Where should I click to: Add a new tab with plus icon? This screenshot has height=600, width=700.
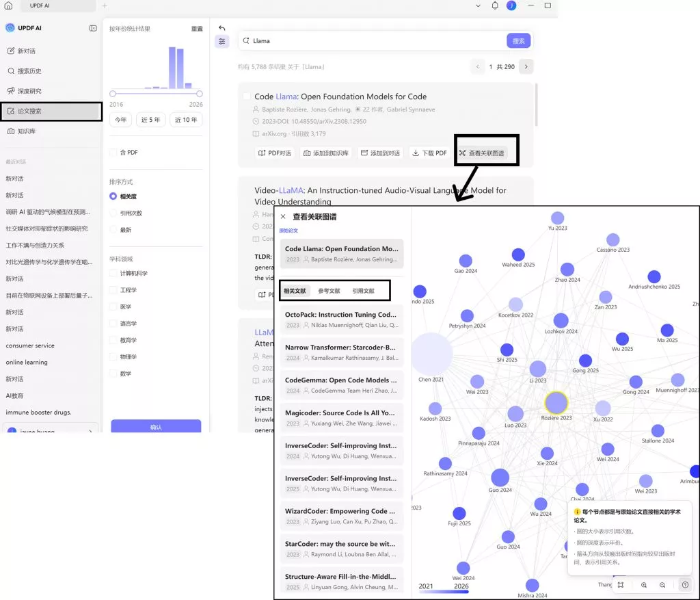tap(105, 5)
